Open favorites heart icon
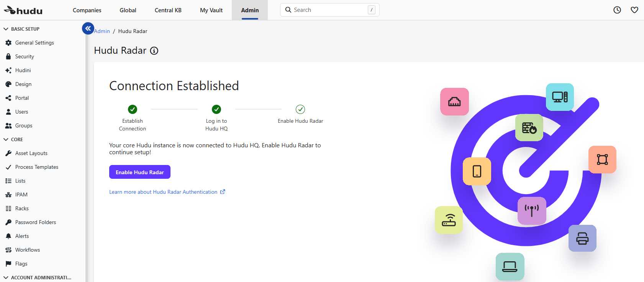Screen dimensions: 644x282 634,10
